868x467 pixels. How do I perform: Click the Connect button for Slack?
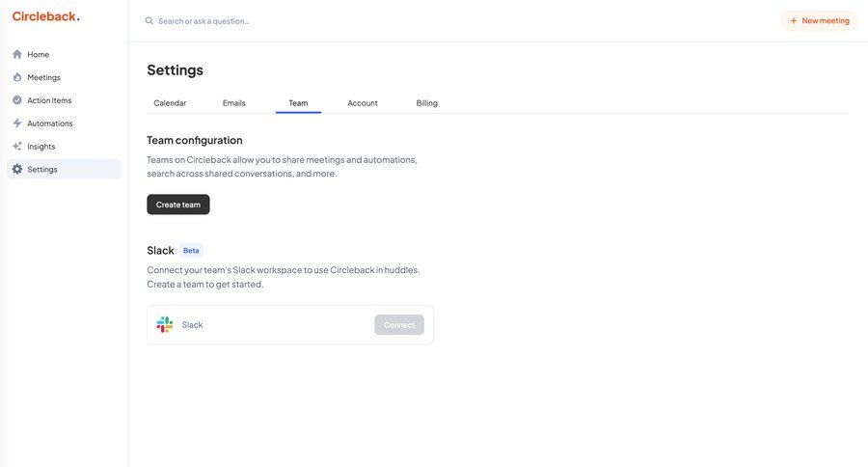tap(399, 325)
